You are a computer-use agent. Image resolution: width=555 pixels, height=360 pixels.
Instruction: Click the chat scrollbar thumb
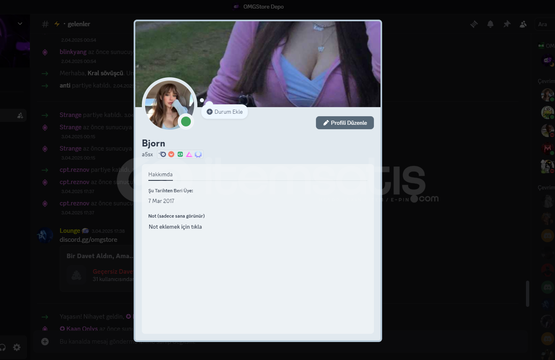pos(527,293)
